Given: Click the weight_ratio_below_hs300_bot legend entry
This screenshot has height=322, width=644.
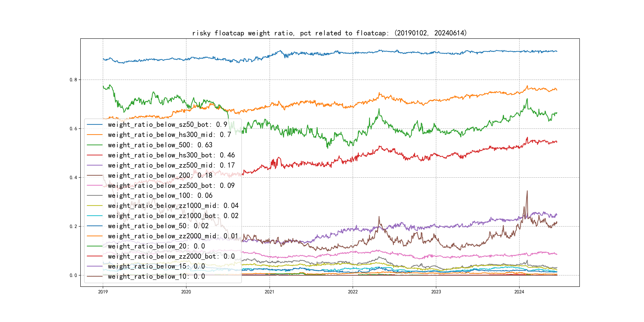Looking at the screenshot, I should pyautogui.click(x=171, y=155).
